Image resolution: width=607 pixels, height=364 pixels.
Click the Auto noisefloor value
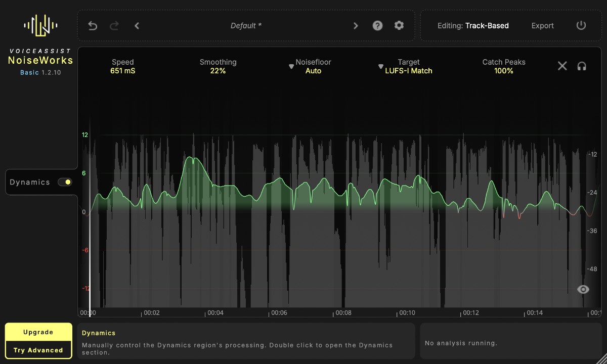[313, 71]
